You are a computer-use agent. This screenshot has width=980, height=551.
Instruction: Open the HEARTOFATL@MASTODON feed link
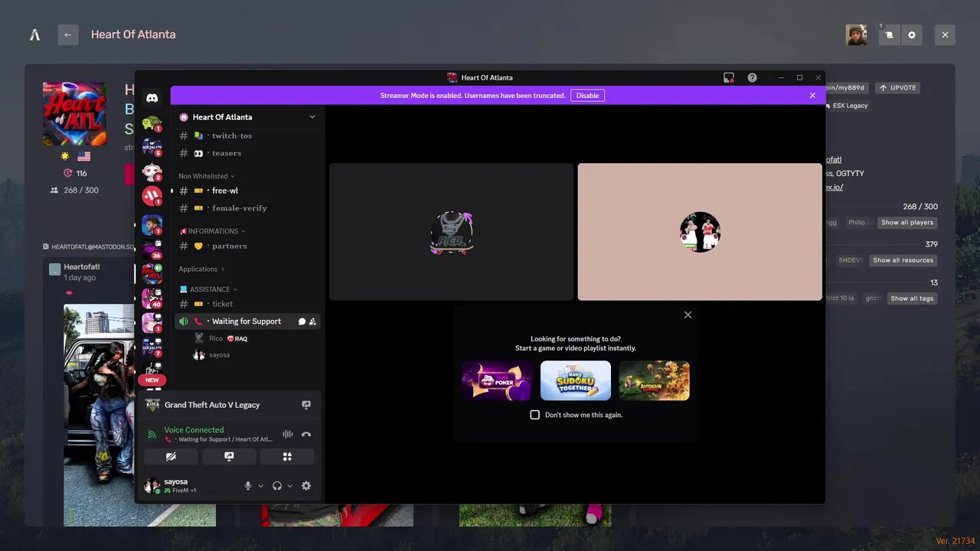89,247
